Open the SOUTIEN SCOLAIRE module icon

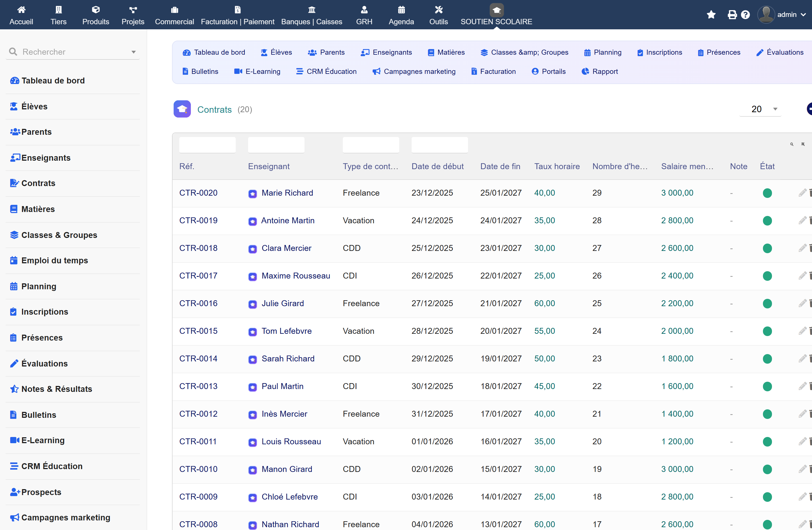(x=497, y=10)
